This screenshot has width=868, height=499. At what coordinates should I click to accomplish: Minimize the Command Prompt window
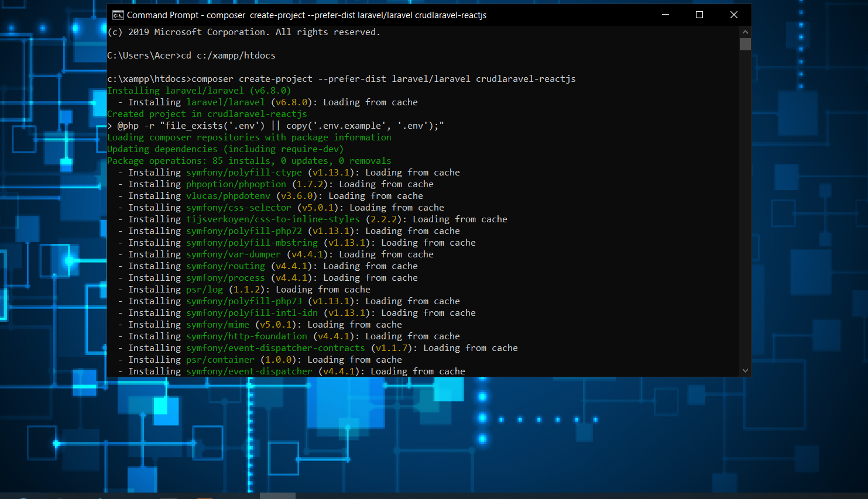[665, 15]
